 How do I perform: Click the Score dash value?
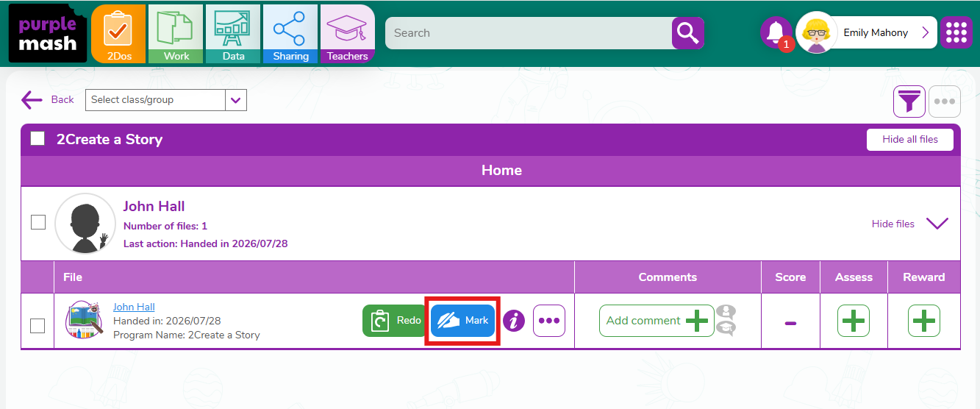(790, 322)
